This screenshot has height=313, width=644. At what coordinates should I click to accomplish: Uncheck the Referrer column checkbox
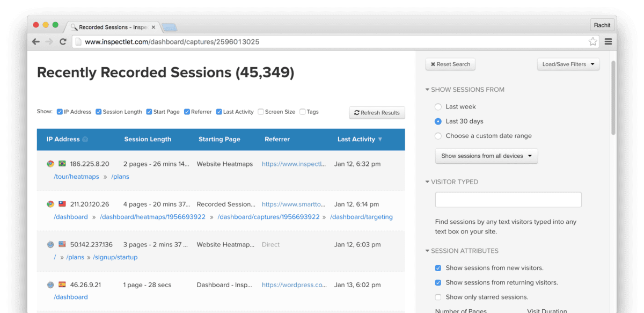click(187, 112)
